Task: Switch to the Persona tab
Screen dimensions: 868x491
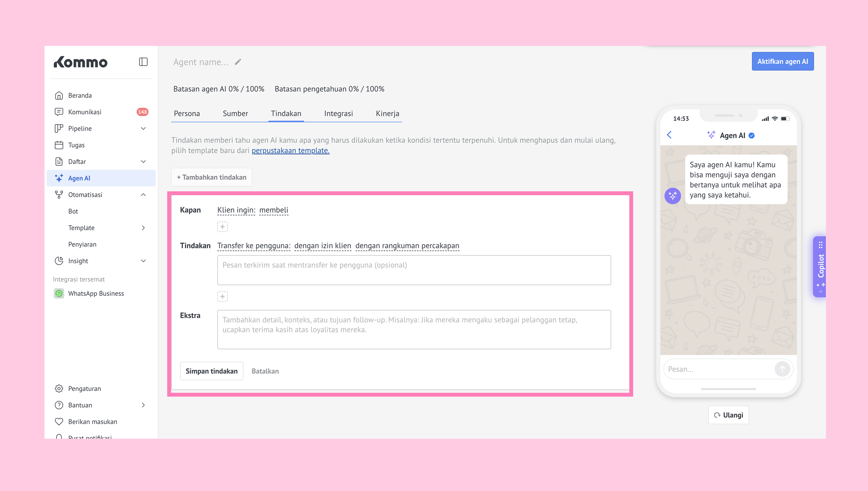Action: pyautogui.click(x=187, y=113)
